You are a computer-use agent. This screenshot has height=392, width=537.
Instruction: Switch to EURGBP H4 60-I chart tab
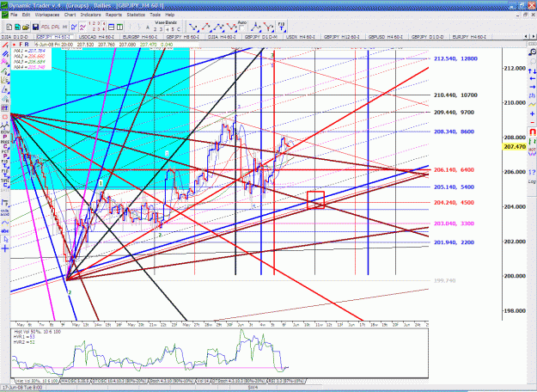coord(140,37)
